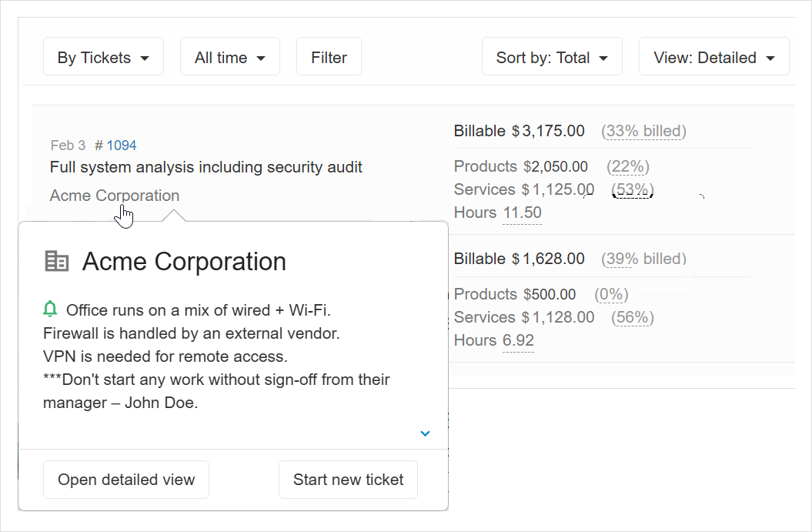
Task: Click the green bell notification icon
Action: [50, 309]
